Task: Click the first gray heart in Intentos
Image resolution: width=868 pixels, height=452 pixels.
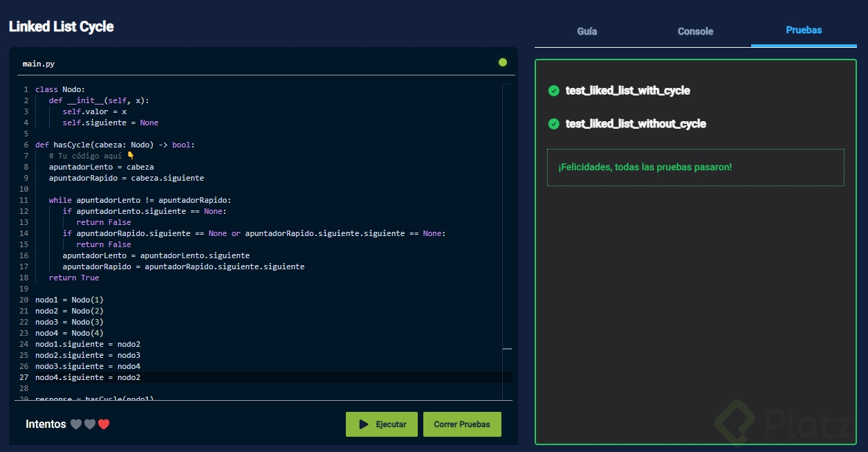Action: point(76,424)
